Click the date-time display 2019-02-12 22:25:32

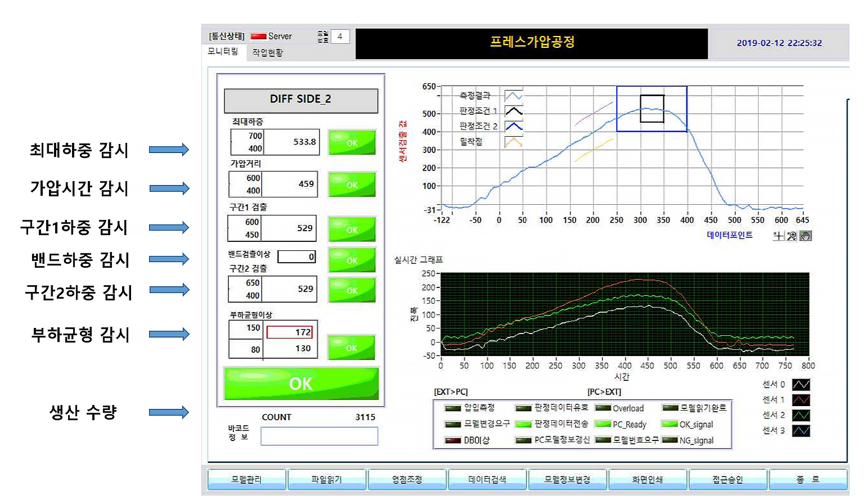(x=779, y=43)
